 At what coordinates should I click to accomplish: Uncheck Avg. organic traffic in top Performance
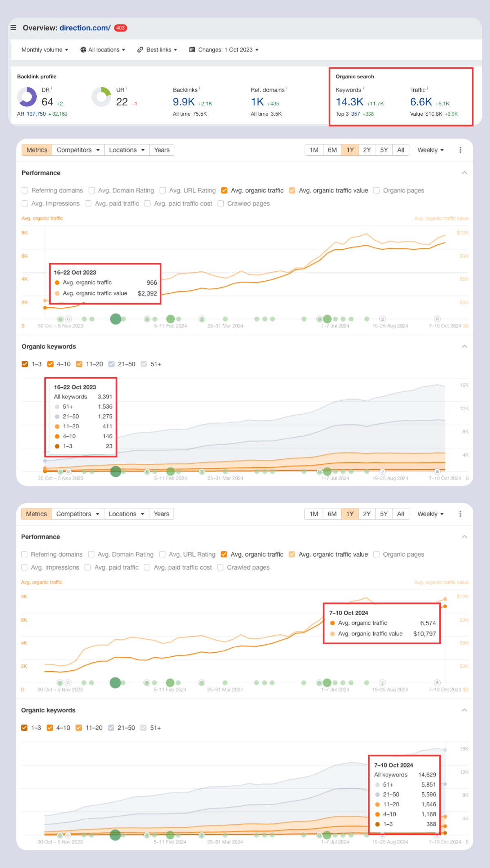click(224, 190)
